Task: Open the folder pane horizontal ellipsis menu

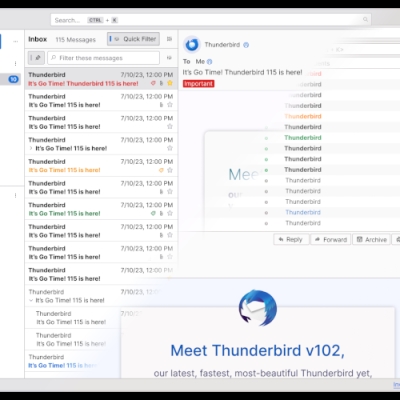Action: point(15,41)
